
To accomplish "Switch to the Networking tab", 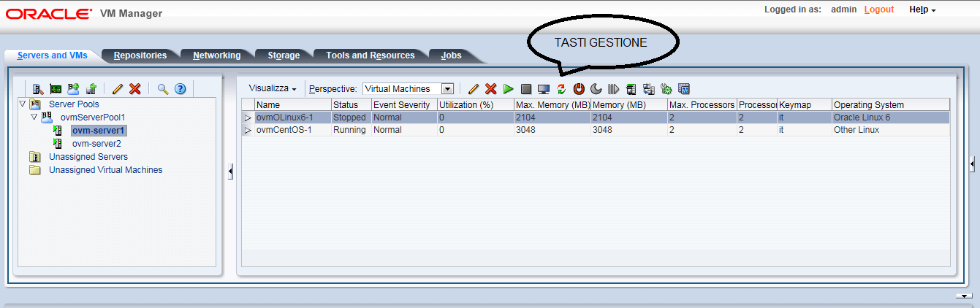I will coord(216,55).
